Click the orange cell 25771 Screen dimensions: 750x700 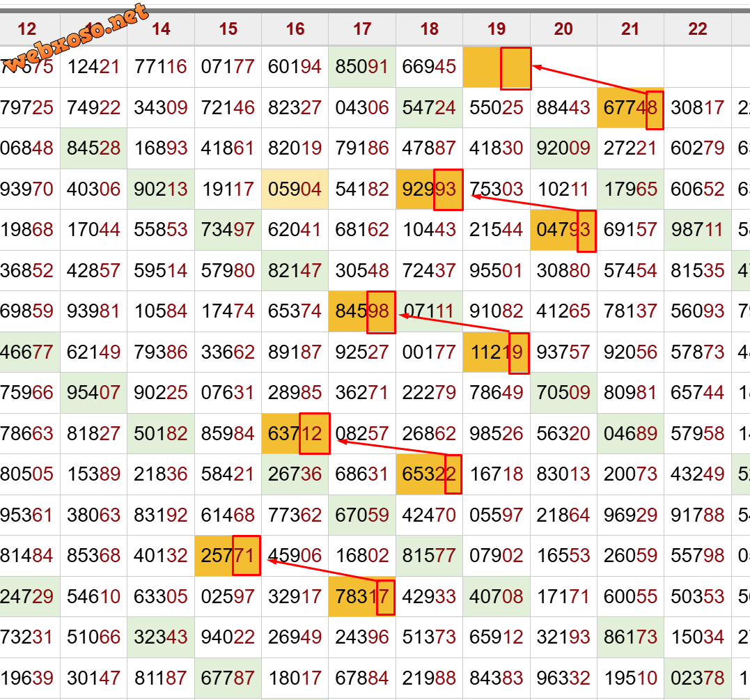click(228, 555)
